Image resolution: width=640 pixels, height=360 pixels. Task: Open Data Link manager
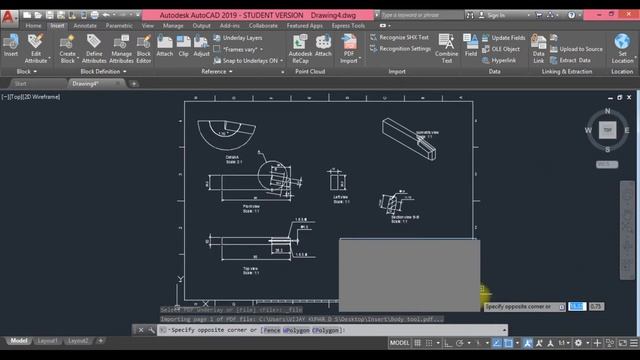click(538, 49)
